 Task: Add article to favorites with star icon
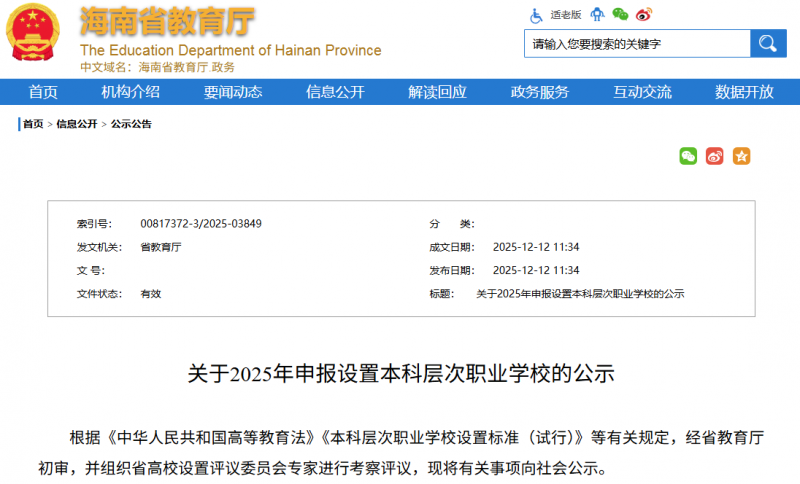(x=741, y=156)
